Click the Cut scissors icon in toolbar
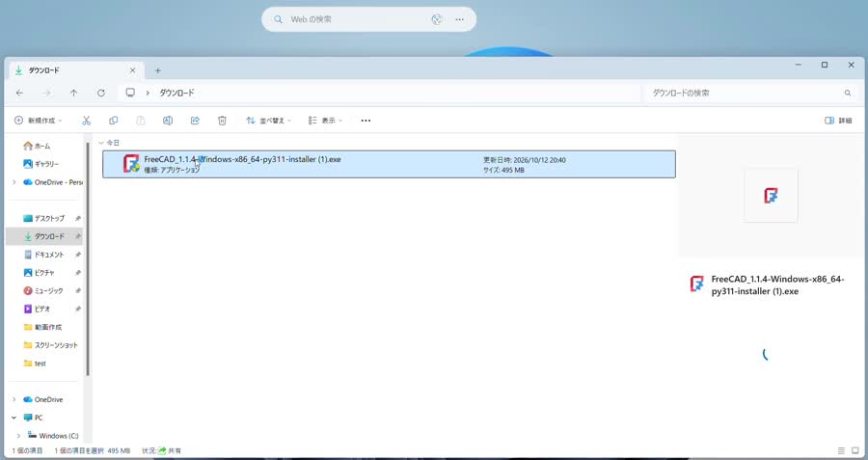868x460 pixels. click(87, 121)
